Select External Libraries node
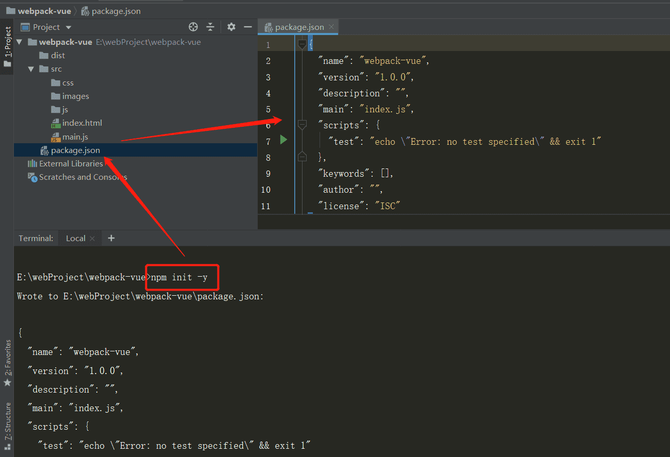The height and width of the screenshot is (457, 670). [65, 164]
